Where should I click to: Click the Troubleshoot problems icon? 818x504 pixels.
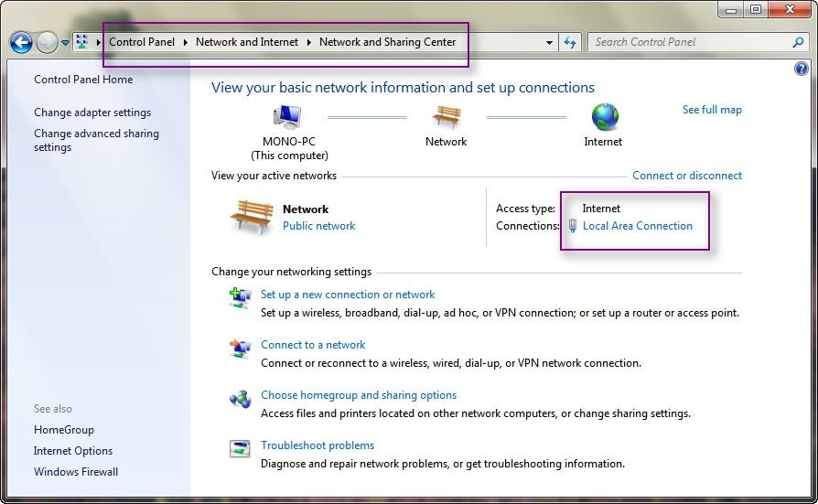click(240, 448)
